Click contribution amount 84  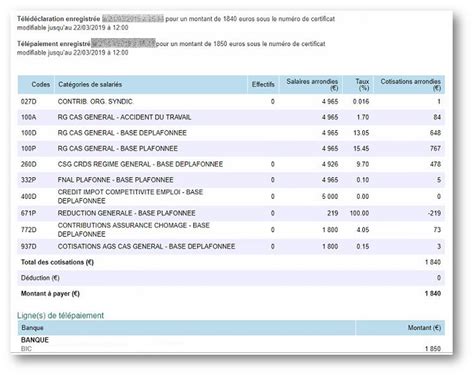point(437,117)
